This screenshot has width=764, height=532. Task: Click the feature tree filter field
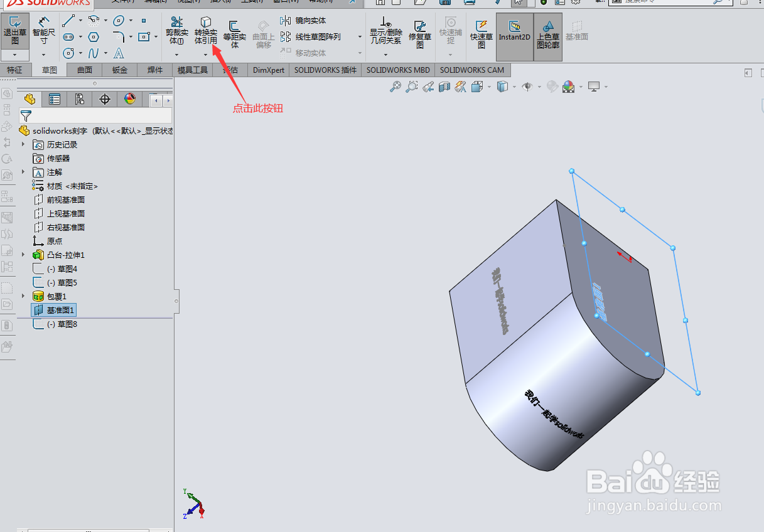point(95,115)
